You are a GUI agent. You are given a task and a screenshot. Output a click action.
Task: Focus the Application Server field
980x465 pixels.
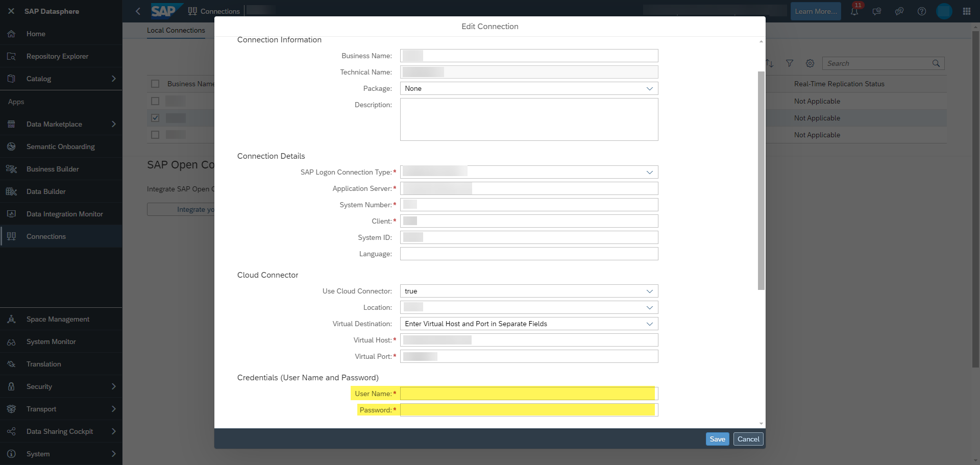[x=529, y=188]
